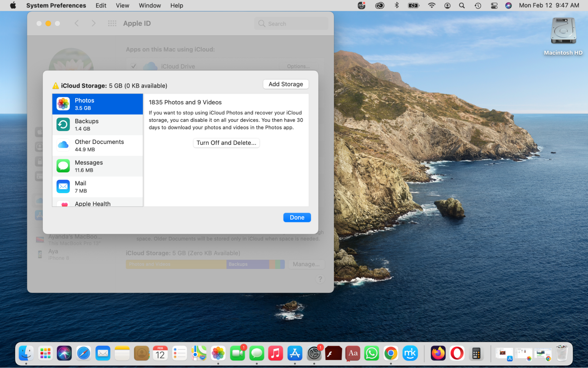Click the battery status icon
Viewport: 588px width, 368px height.
pos(413,5)
